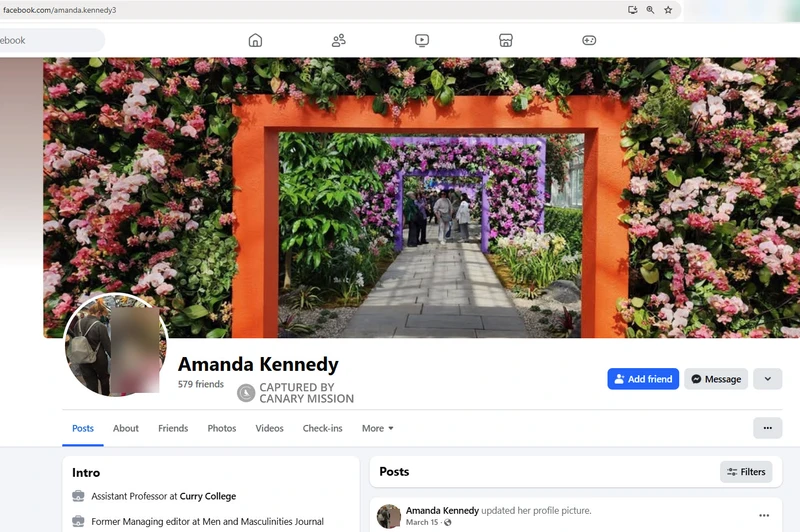Image resolution: width=800 pixels, height=532 pixels.
Task: Click the install app icon in address bar
Action: pyautogui.click(x=633, y=10)
